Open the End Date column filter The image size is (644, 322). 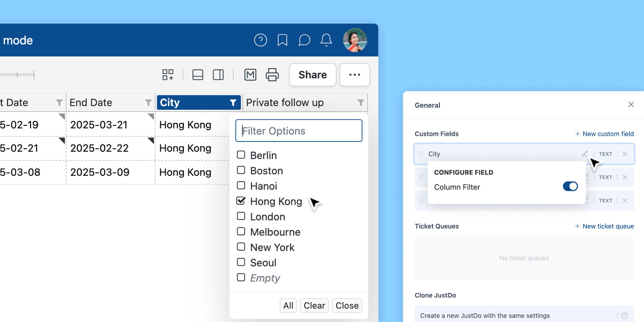(x=148, y=103)
